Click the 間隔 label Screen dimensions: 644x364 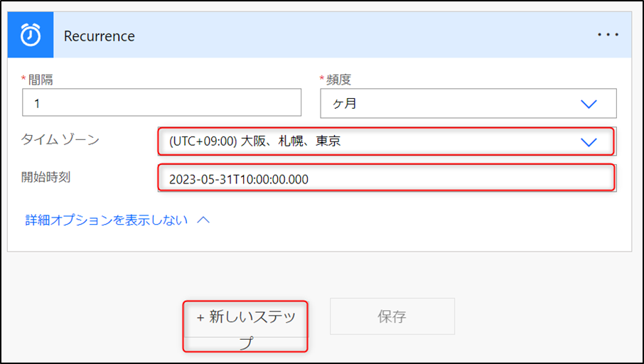coord(41,80)
